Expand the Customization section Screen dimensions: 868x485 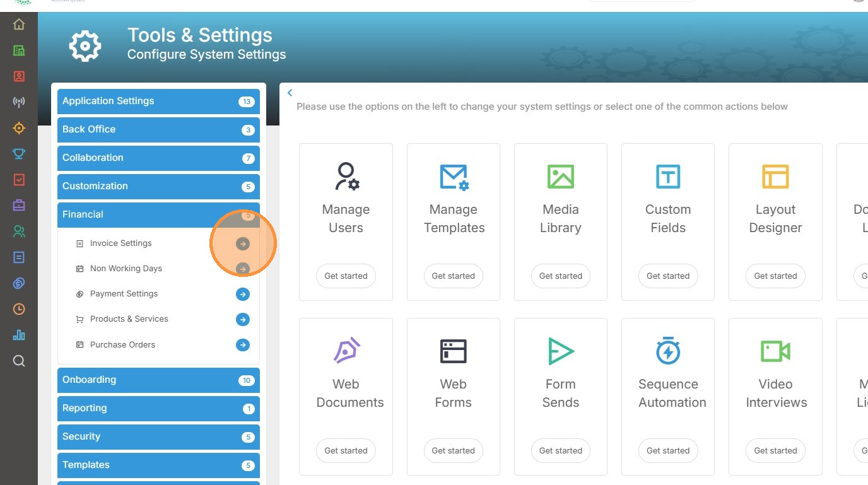(x=158, y=187)
